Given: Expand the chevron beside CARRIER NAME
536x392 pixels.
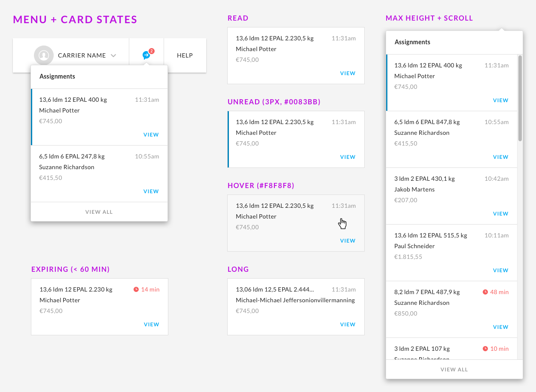Looking at the screenshot, I should coord(113,55).
